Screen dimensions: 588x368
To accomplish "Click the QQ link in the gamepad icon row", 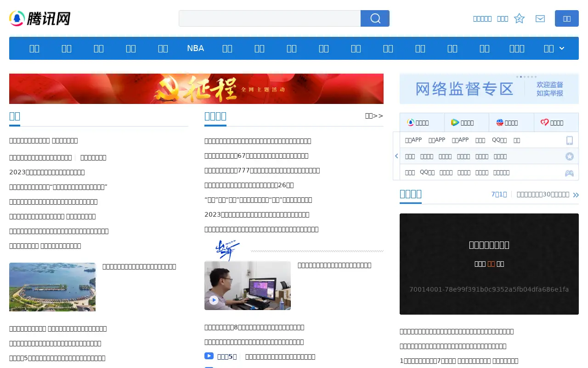I will [x=427, y=172].
